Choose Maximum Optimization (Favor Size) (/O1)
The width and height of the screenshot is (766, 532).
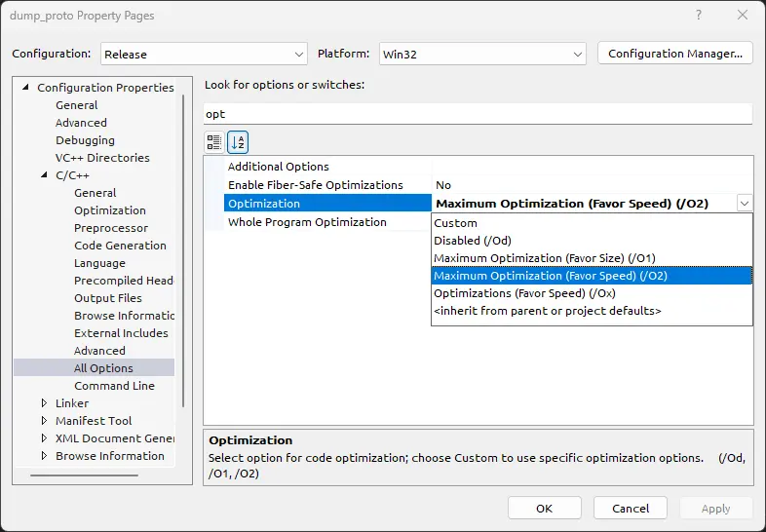tap(544, 258)
